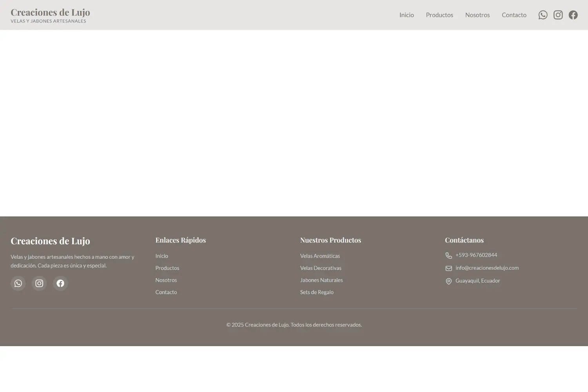The height and width of the screenshot is (392, 588).
Task: Open Instagram icon in the header
Action: tap(558, 15)
